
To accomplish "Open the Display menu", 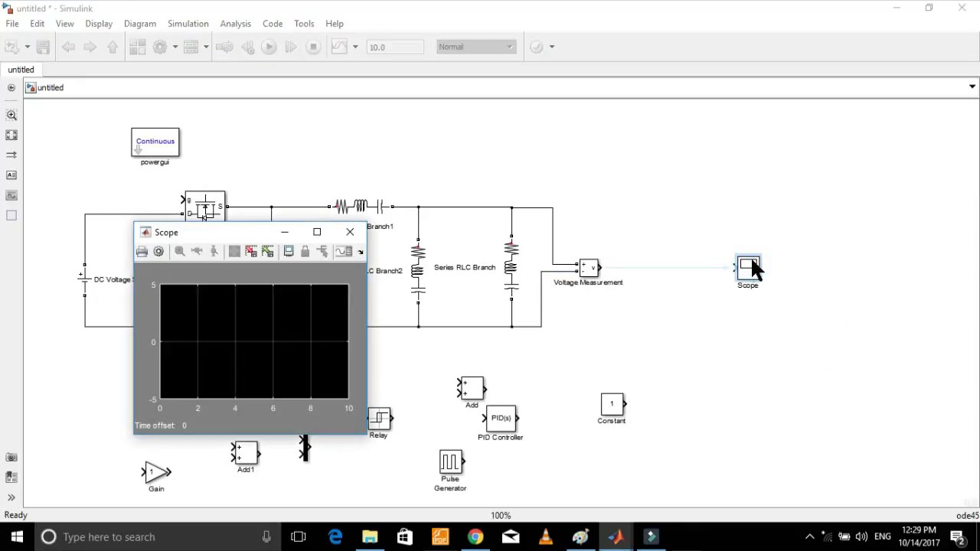I will click(x=99, y=24).
